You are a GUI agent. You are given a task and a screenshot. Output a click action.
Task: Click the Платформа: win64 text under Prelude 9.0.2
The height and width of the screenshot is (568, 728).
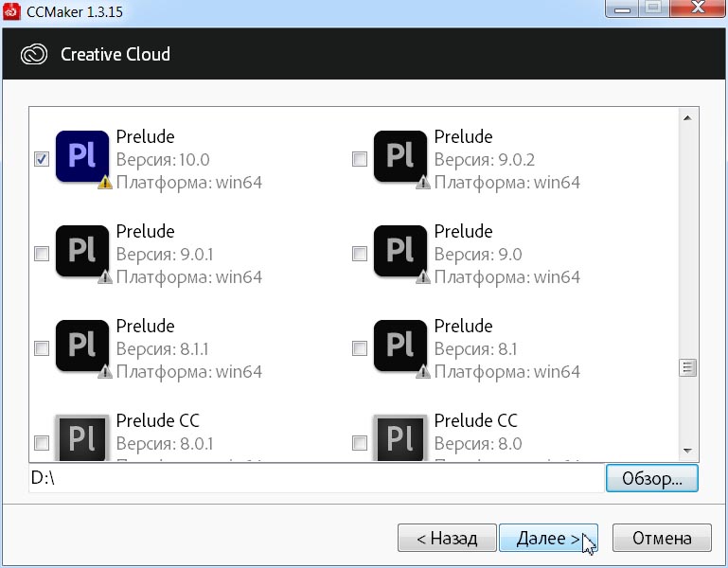507,183
